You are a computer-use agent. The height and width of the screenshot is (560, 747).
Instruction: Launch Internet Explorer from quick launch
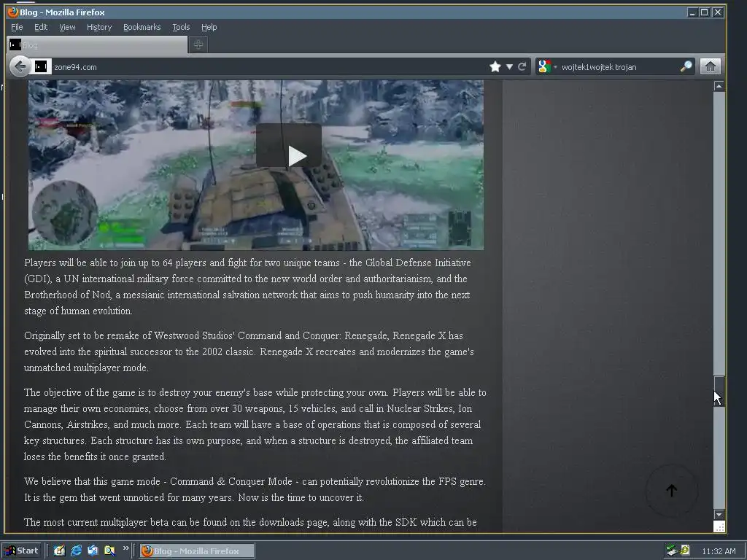pos(76,551)
